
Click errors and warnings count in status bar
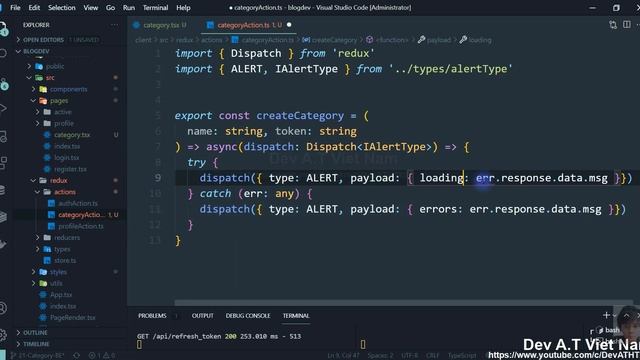point(102,356)
